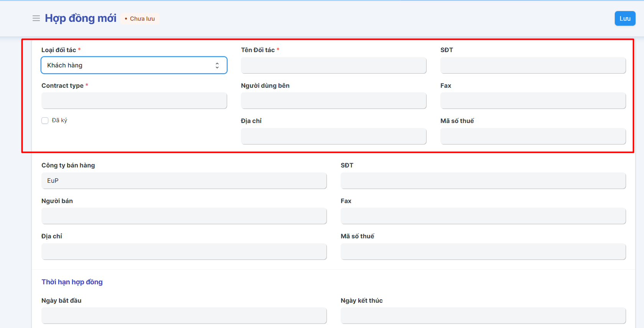Click the Fax field under partner SĐT
This screenshot has width=644, height=328.
point(533,101)
